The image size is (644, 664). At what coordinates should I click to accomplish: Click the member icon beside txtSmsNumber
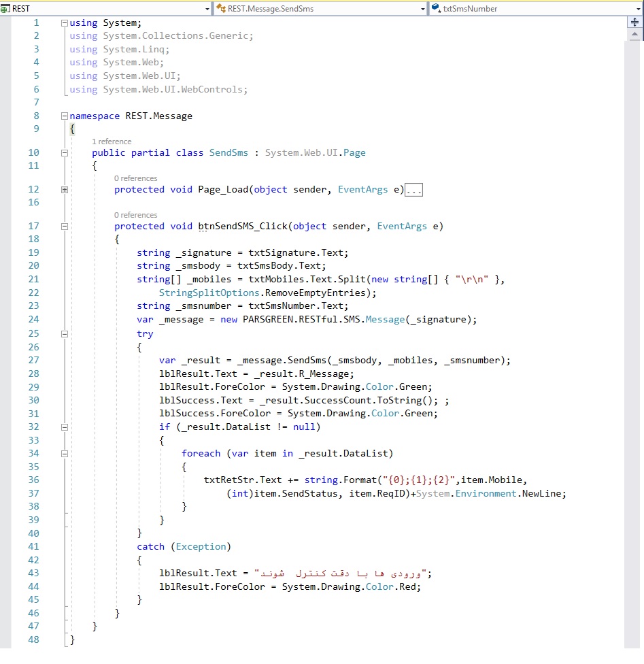(x=435, y=9)
